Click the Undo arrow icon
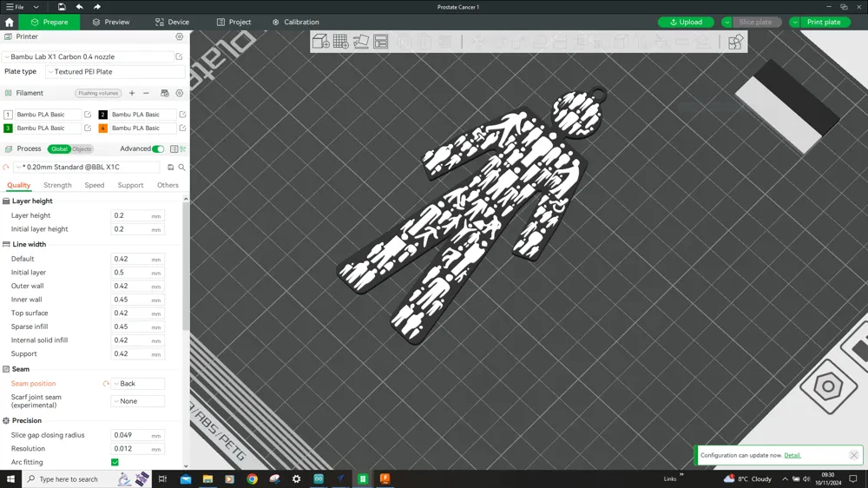 point(80,7)
